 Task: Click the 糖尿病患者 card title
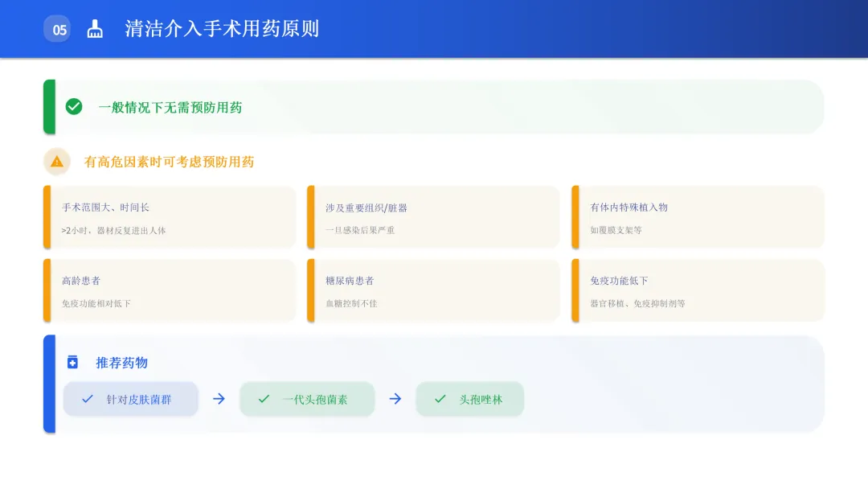(350, 281)
